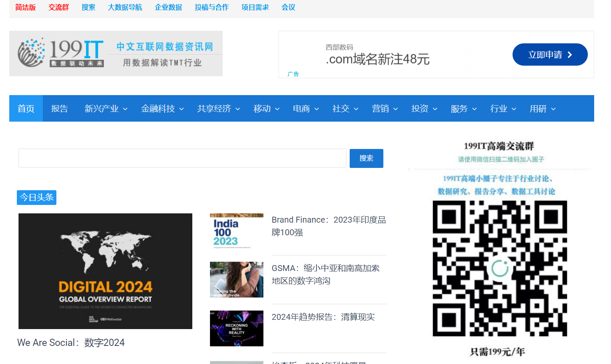Open 2024年趋势报告：清算现实 article
611x364 pixels.
click(x=323, y=317)
